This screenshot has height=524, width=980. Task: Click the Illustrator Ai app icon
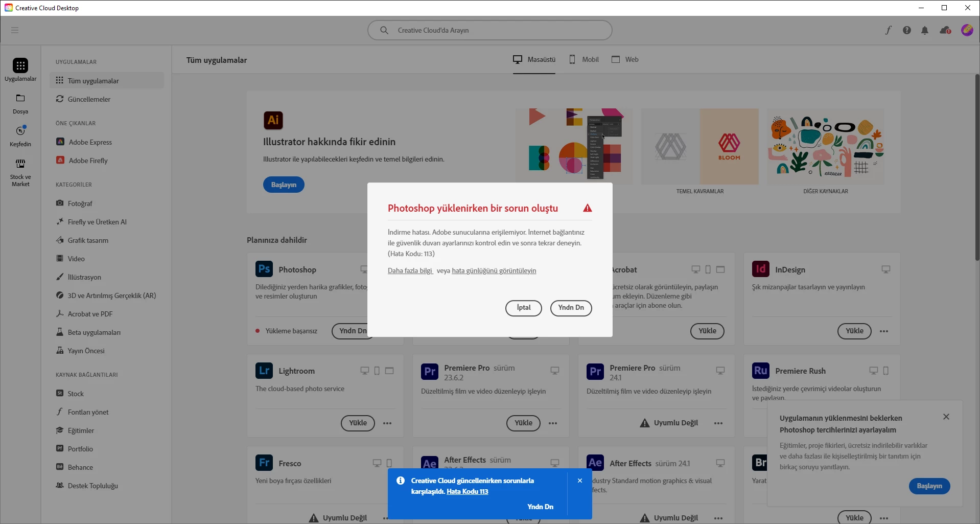(x=273, y=120)
